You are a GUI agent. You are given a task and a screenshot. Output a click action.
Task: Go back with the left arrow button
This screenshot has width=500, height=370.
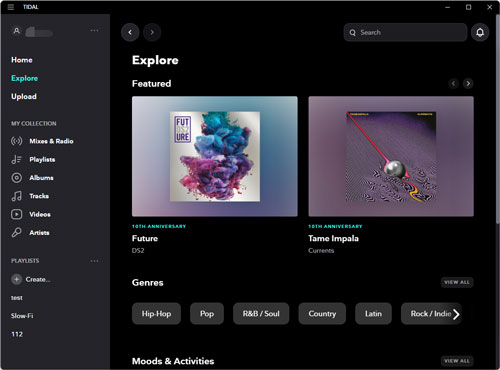coord(130,32)
